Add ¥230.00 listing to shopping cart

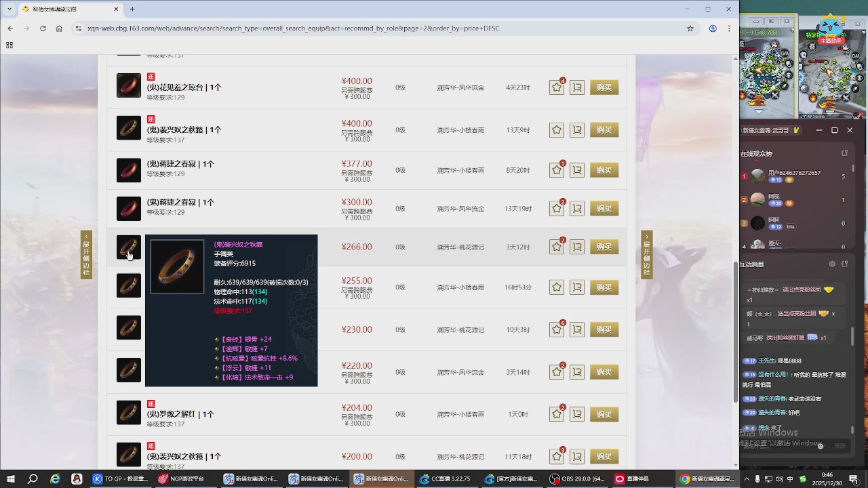pos(577,330)
